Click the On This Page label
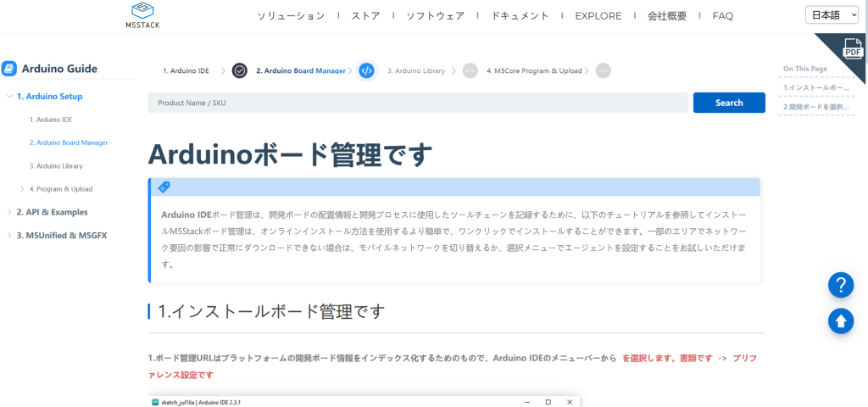This screenshot has height=407, width=868. [805, 69]
